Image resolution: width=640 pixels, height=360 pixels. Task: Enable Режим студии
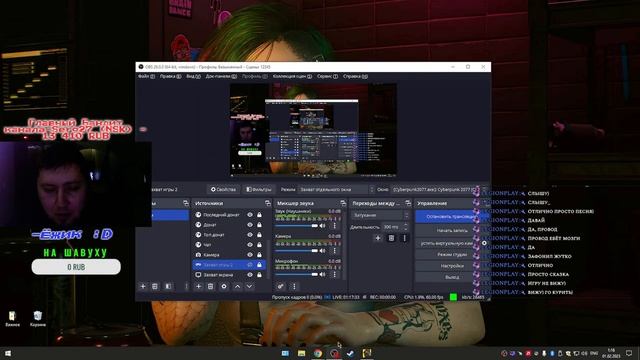click(451, 254)
